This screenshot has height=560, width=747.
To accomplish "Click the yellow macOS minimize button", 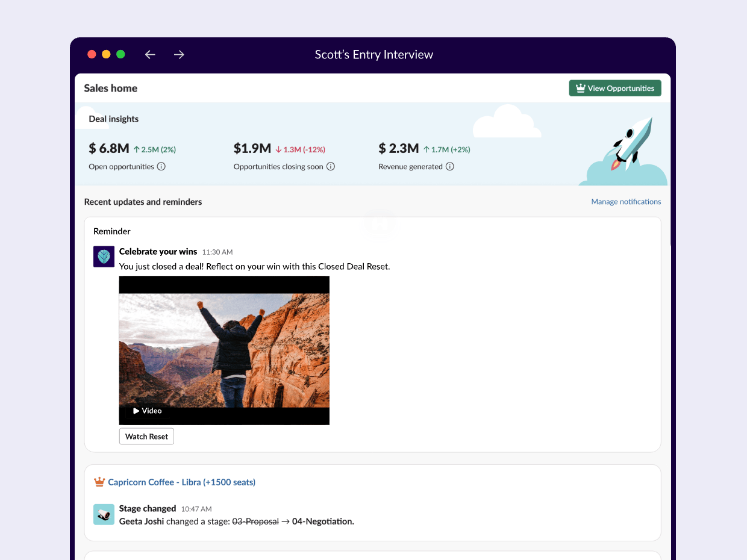I will pos(106,54).
